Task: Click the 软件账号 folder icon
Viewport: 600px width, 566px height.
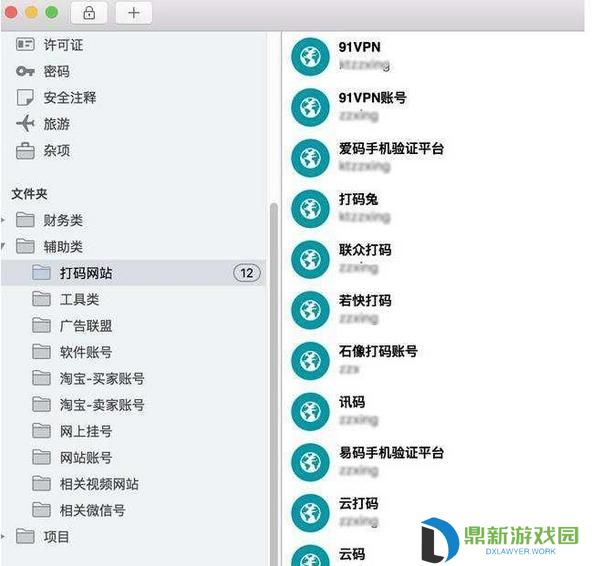Action: [x=41, y=352]
